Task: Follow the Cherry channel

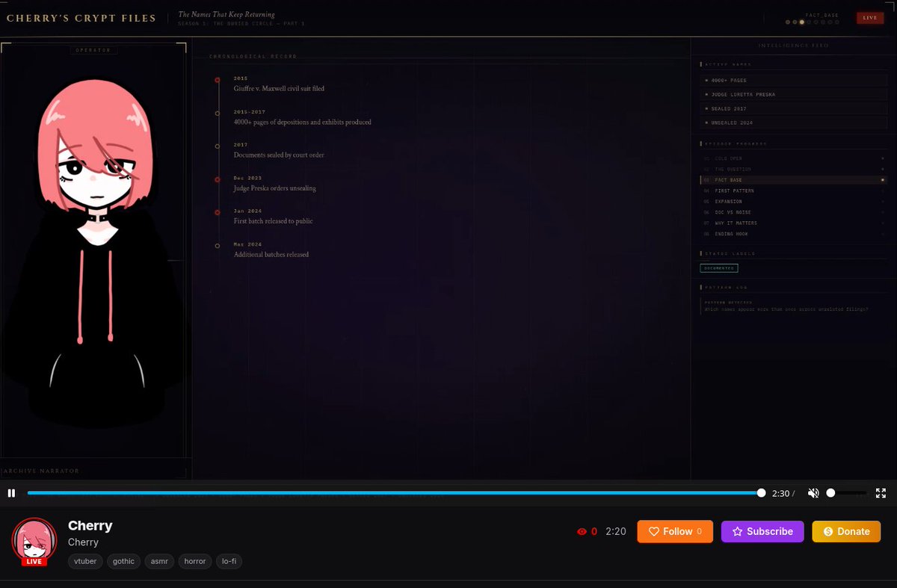Action: (675, 531)
